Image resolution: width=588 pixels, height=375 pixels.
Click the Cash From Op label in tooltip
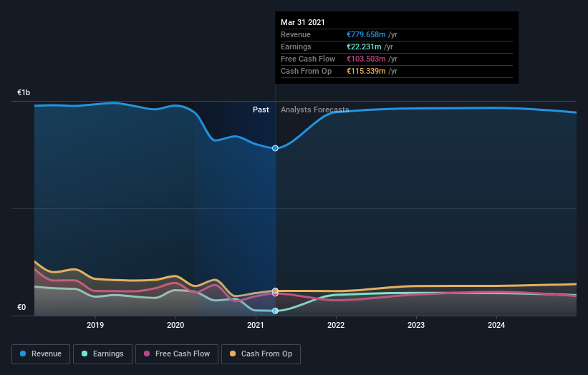point(306,71)
